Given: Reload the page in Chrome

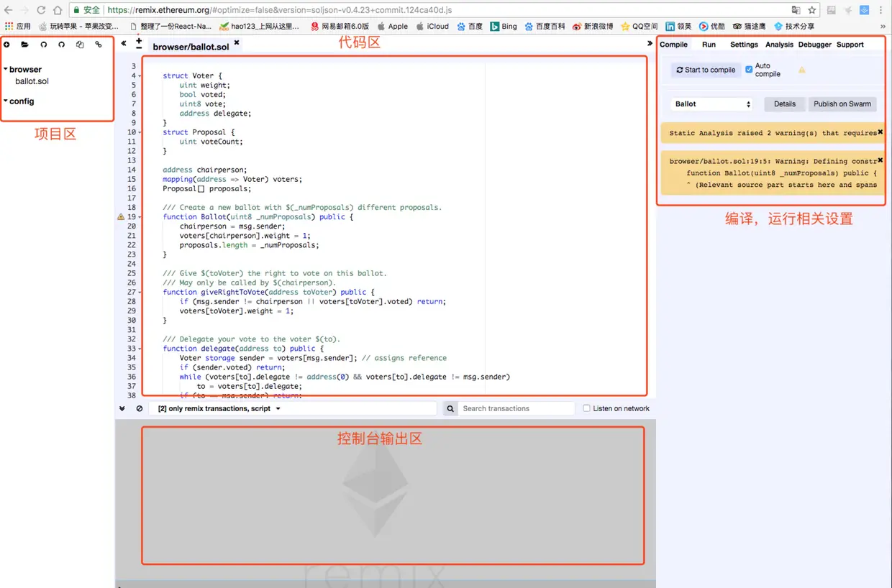Looking at the screenshot, I should [41, 10].
